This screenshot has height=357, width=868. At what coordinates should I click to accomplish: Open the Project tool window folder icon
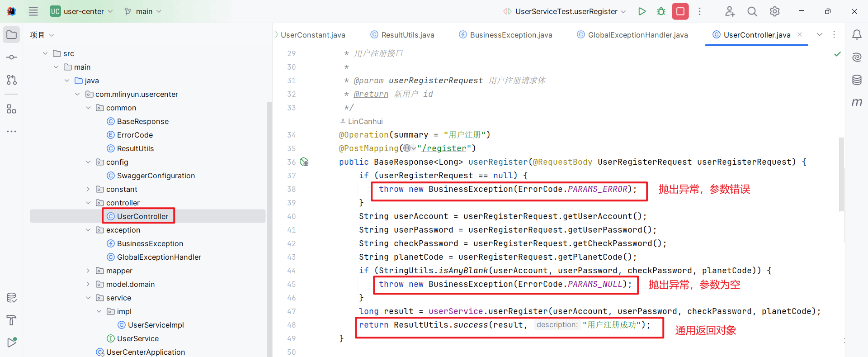click(x=12, y=35)
